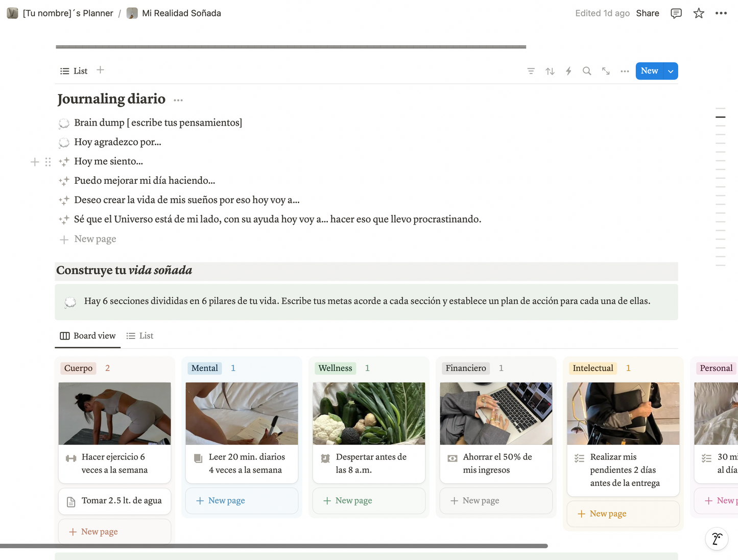Image resolution: width=738 pixels, height=560 pixels.
Task: Click Mental group tag
Action: 204,368
